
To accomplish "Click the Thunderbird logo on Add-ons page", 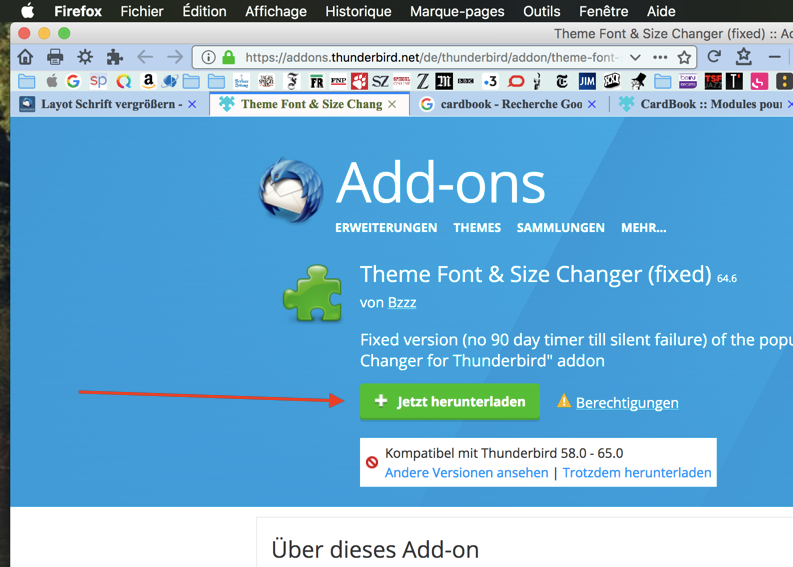I will click(x=291, y=191).
